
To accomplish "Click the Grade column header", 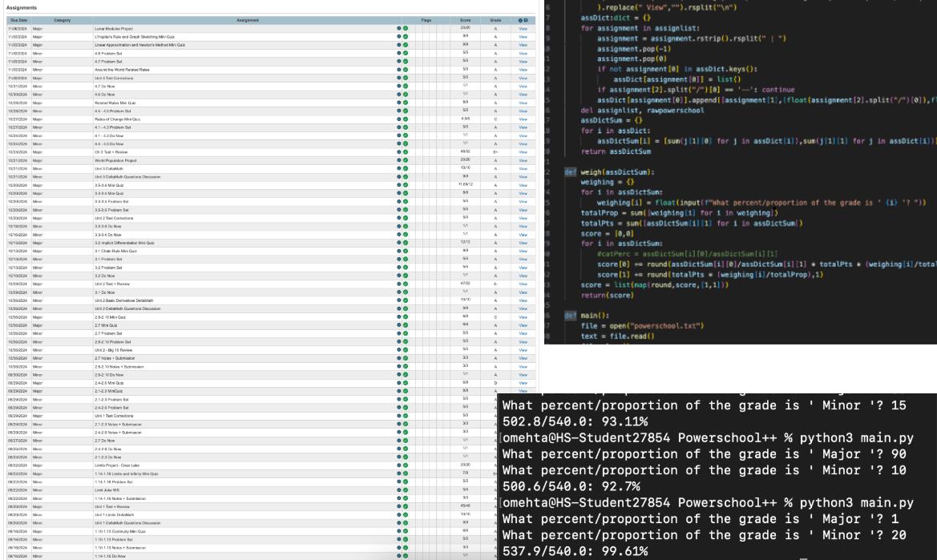I will tap(495, 20).
